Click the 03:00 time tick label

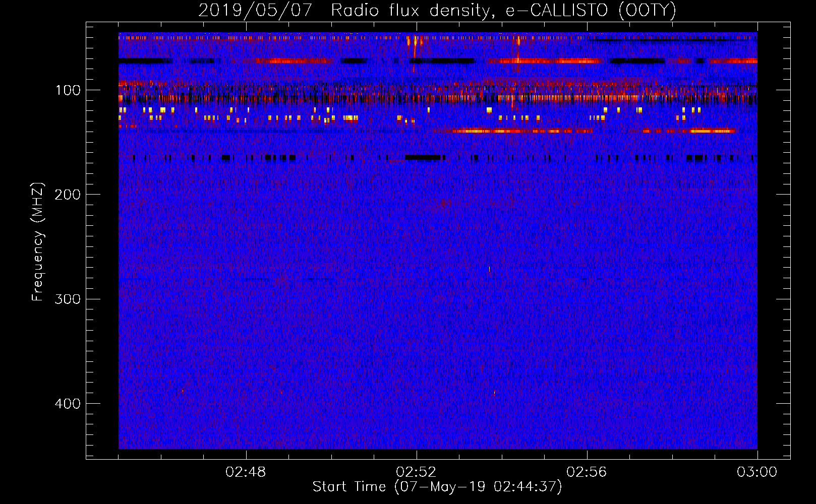[x=757, y=472]
